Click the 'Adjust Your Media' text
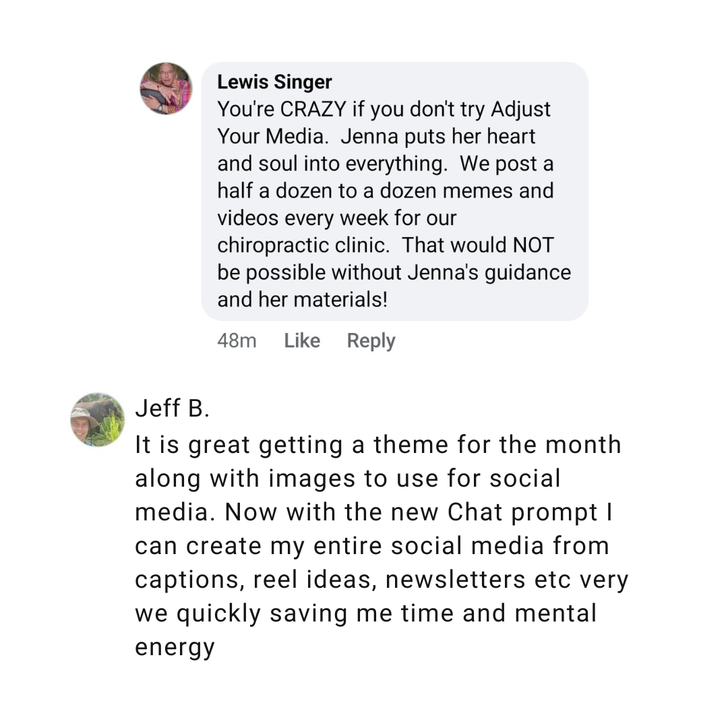 384,123
